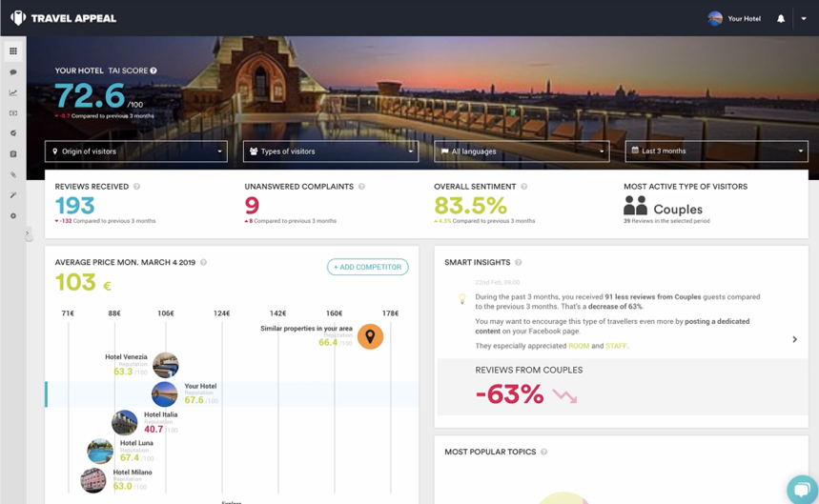Click the couples people icon
This screenshot has width=819, height=504.
click(x=635, y=206)
